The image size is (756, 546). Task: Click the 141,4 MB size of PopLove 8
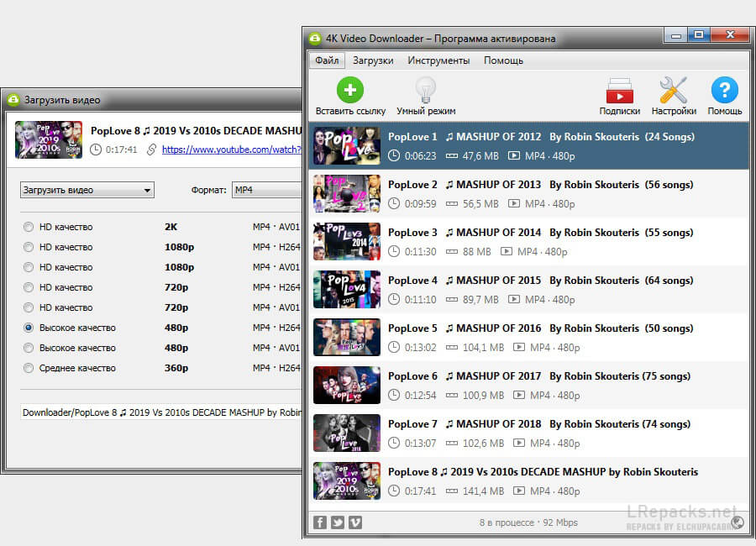pos(483,491)
